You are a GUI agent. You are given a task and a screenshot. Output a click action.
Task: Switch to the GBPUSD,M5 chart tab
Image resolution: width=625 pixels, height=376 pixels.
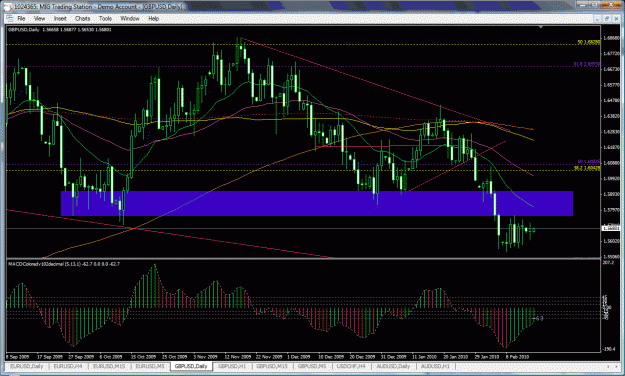(x=312, y=366)
